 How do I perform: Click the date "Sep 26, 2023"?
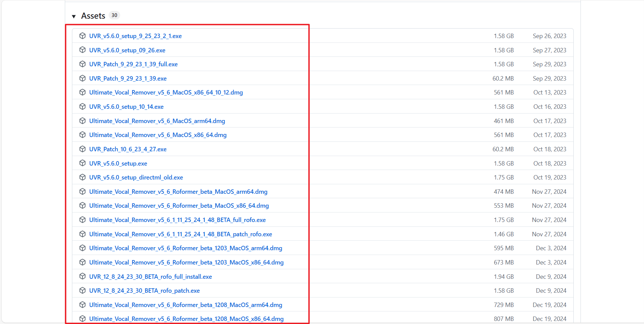[x=550, y=36]
